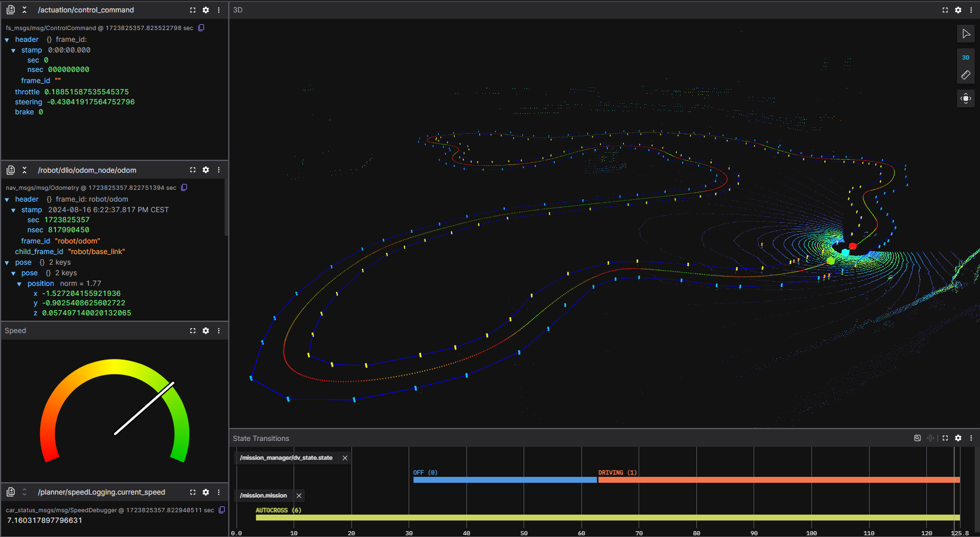
Task: Activate the select object arrow tool in 3D panel
Action: click(x=965, y=34)
